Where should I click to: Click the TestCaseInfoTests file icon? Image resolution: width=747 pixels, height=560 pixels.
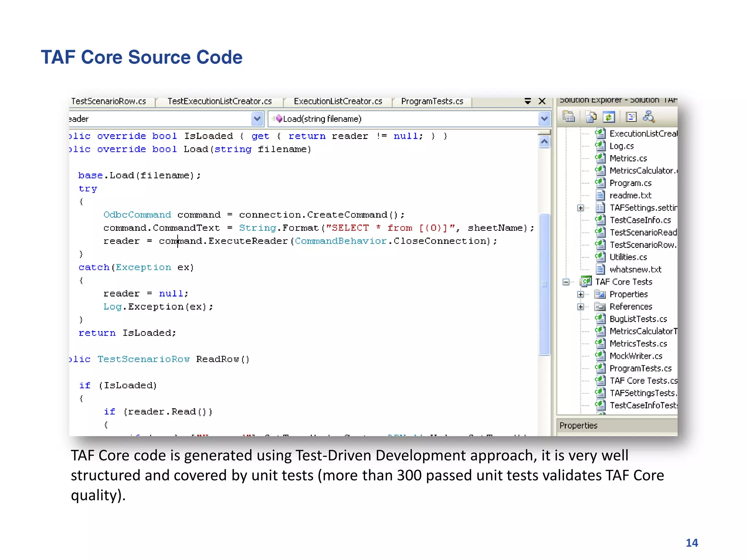[600, 405]
